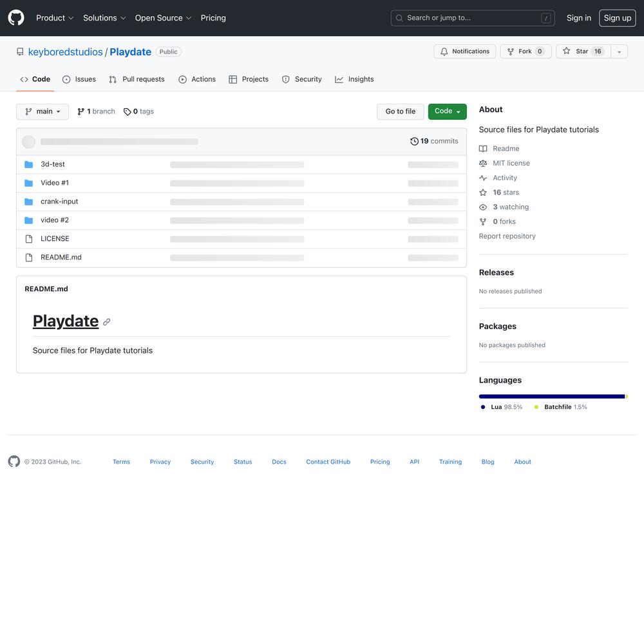Viewport: 644px width, 644px height.
Task: Click the slash shortcut key icon in search
Action: [x=546, y=18]
